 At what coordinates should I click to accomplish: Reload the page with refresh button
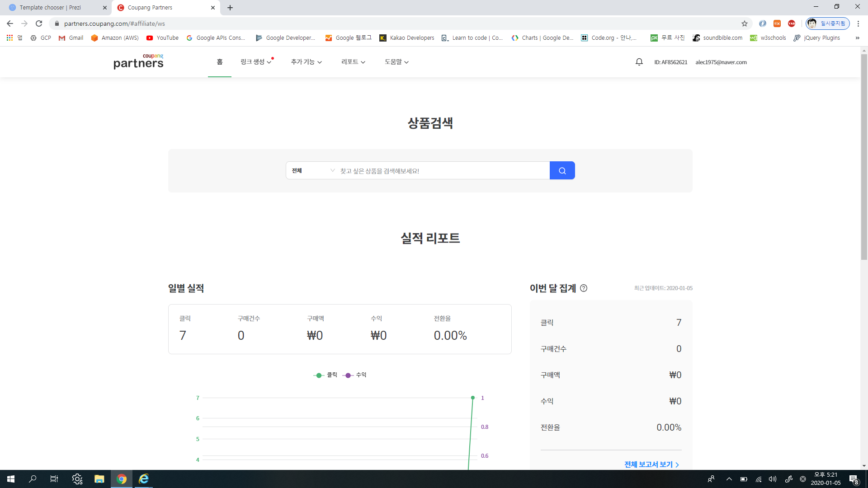point(39,23)
